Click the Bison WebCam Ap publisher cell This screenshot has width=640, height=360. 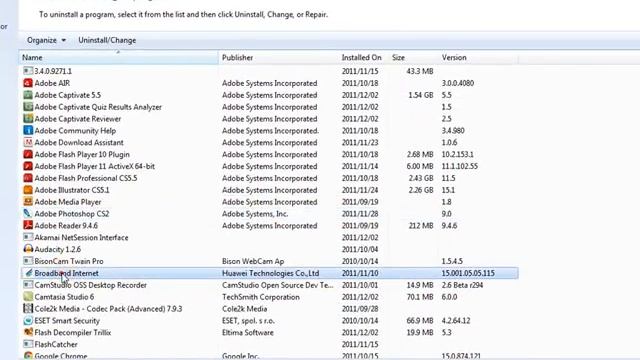point(253,261)
